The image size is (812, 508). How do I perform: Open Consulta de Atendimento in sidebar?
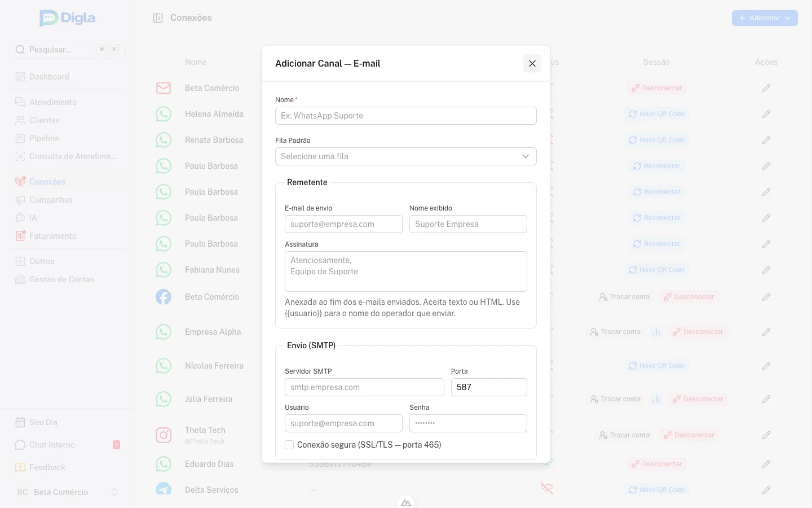[67, 156]
